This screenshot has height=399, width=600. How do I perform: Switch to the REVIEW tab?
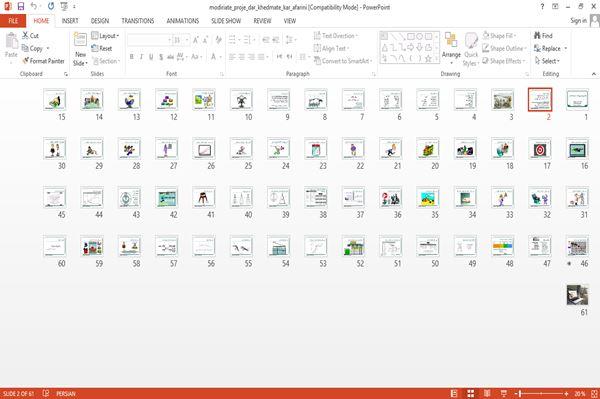coord(262,21)
